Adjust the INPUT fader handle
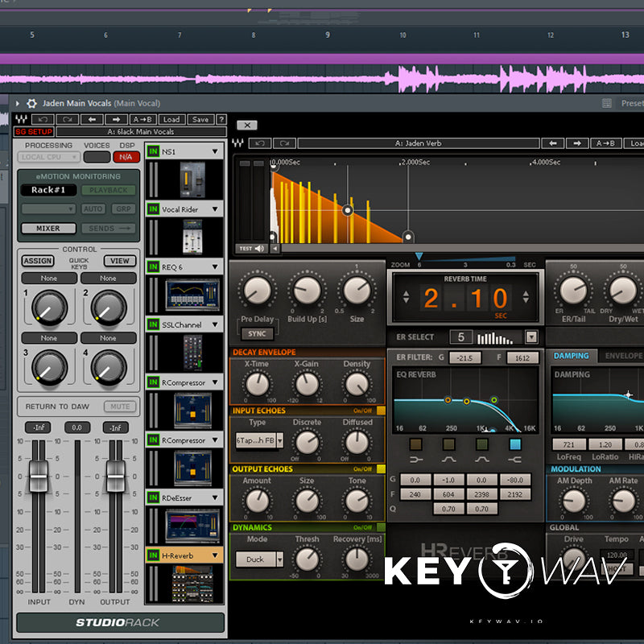This screenshot has width=644, height=644. pyautogui.click(x=39, y=477)
